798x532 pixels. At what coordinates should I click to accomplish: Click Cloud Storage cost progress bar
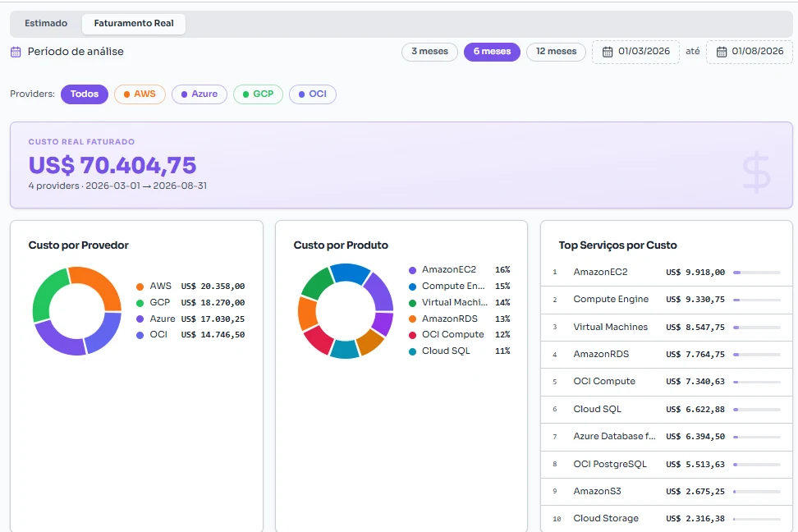pos(757,519)
